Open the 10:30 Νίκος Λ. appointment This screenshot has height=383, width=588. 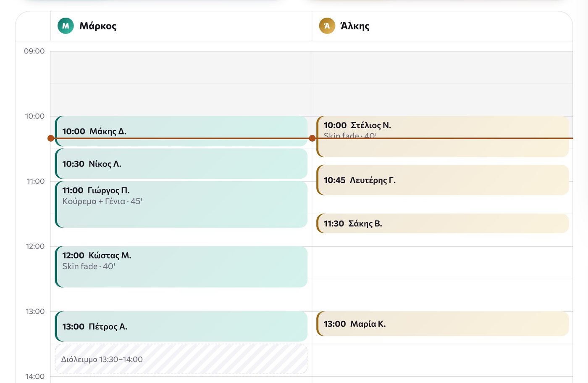click(x=181, y=164)
